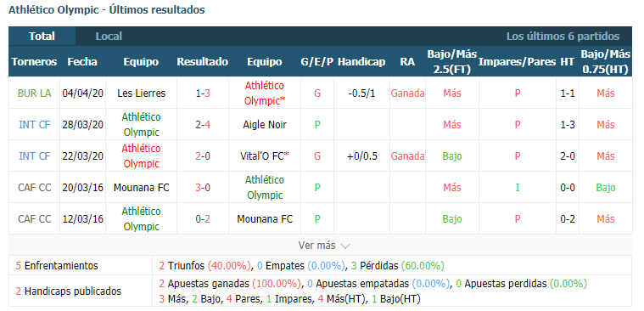Open the 1-3 result on 04/04/20

pos(203,93)
